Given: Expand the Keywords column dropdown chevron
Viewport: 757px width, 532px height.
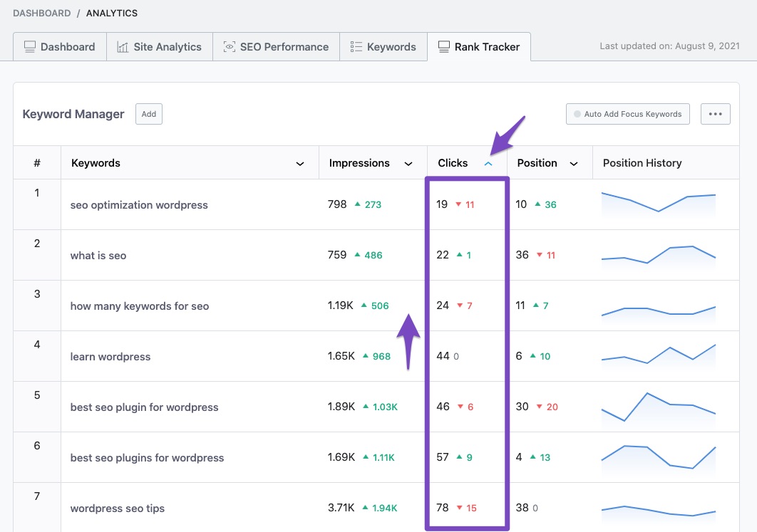Looking at the screenshot, I should click(300, 164).
